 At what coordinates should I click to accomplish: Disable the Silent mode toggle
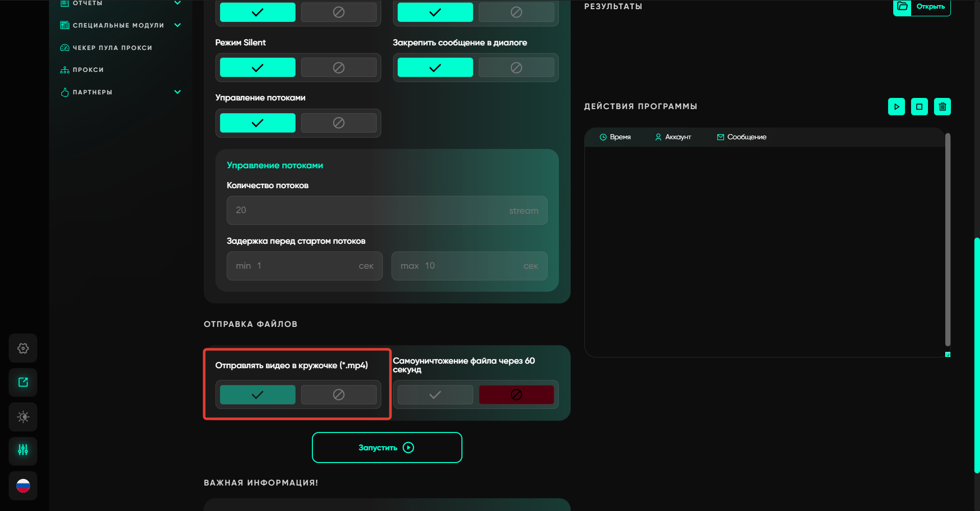tap(338, 68)
